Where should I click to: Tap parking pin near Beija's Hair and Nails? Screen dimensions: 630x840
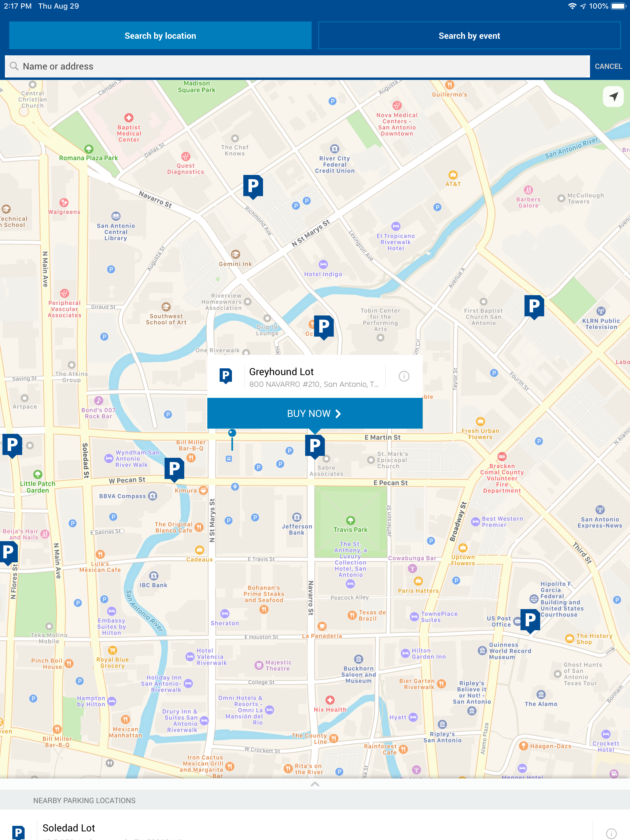coord(8,553)
